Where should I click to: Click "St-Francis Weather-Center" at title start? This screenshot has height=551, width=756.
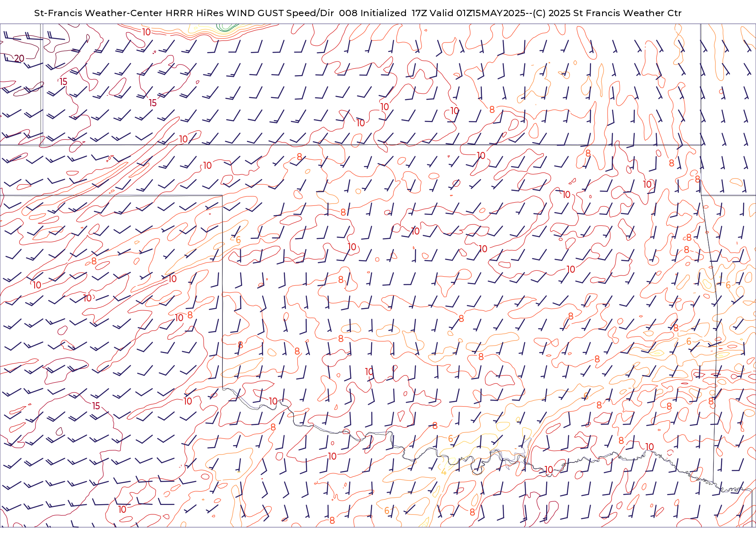(98, 13)
